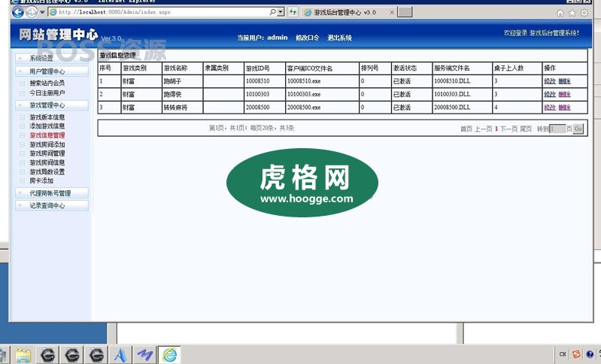This screenshot has width=601, height=364.
Task: Go to 首页 in the pagination
Action: (466, 129)
